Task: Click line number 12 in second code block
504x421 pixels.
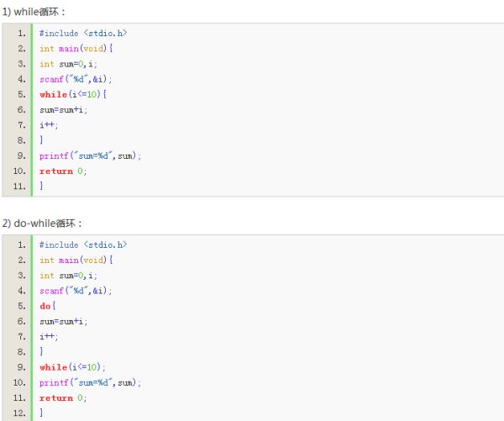Action: pyautogui.click(x=19, y=413)
